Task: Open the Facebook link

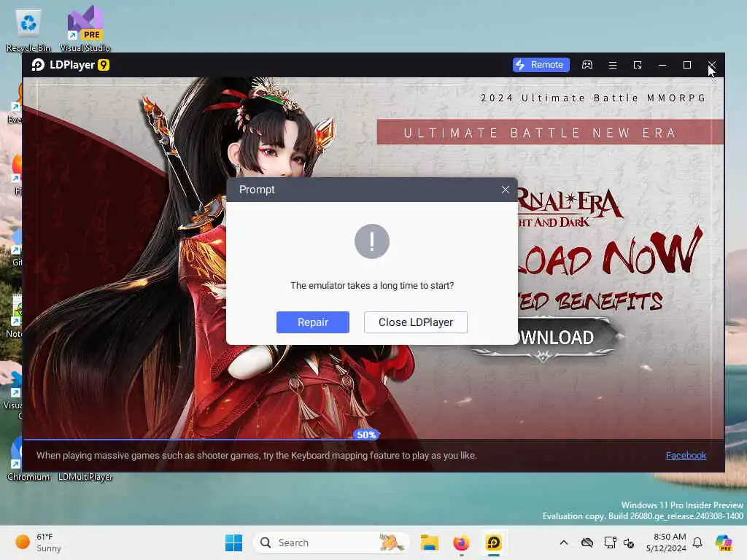Action: pos(686,455)
